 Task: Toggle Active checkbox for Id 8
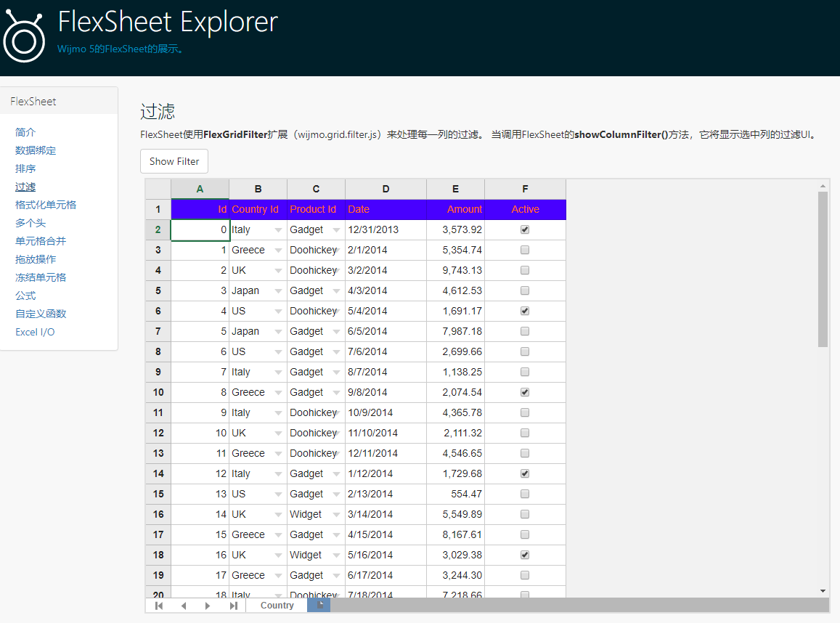coord(525,392)
